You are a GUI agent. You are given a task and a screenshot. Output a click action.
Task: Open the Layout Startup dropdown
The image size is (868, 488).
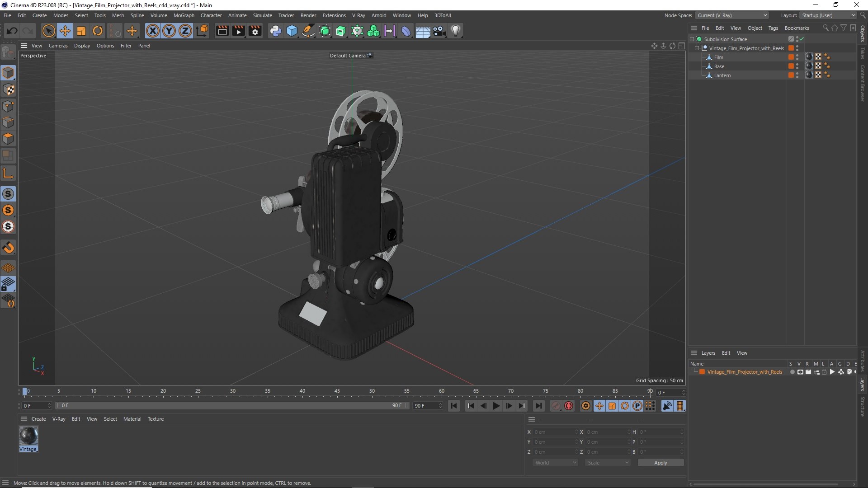(x=828, y=15)
